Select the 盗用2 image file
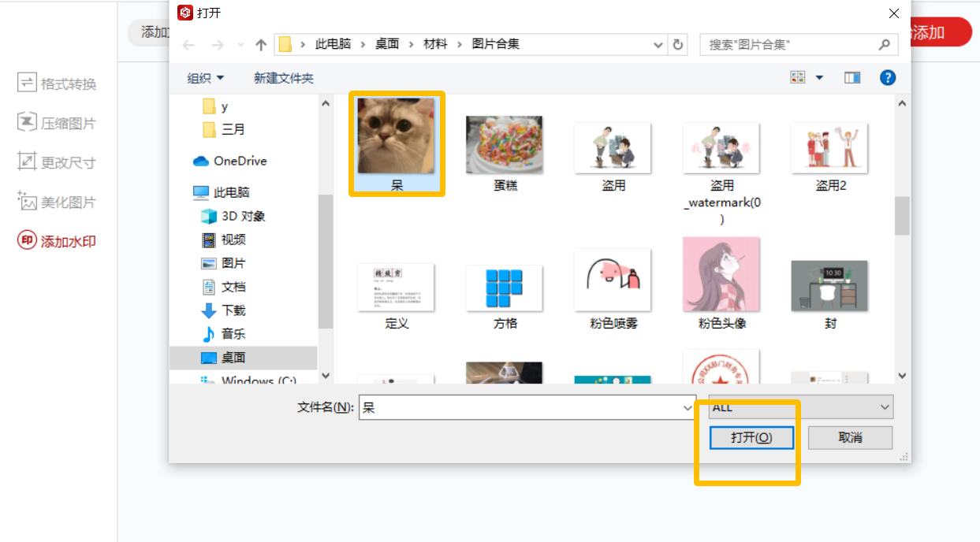The height and width of the screenshot is (542, 980). (830, 157)
